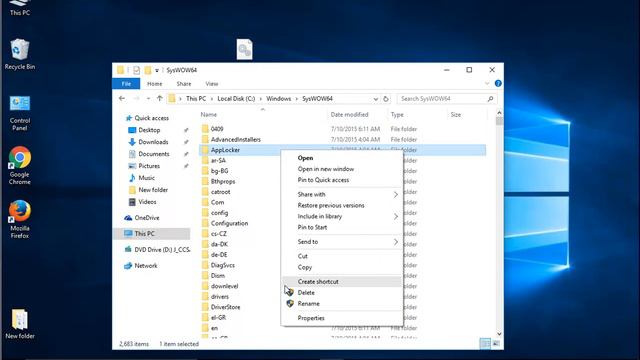The height and width of the screenshot is (360, 640).
Task: Click the vertical scrollbar down arrow
Action: tap(499, 334)
